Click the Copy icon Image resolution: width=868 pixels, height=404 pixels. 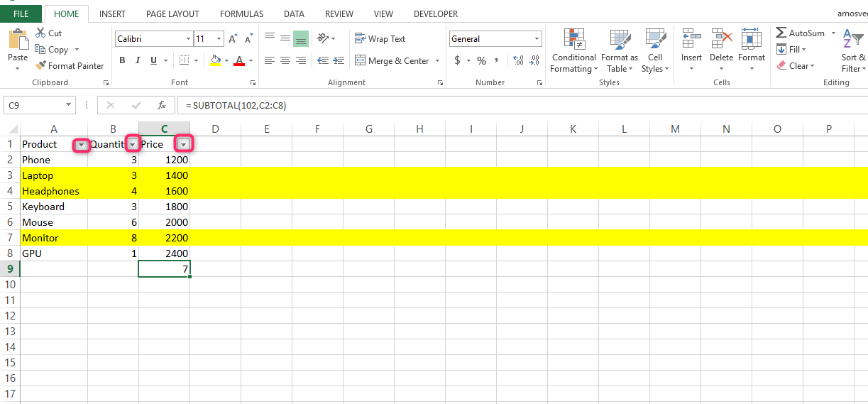40,50
